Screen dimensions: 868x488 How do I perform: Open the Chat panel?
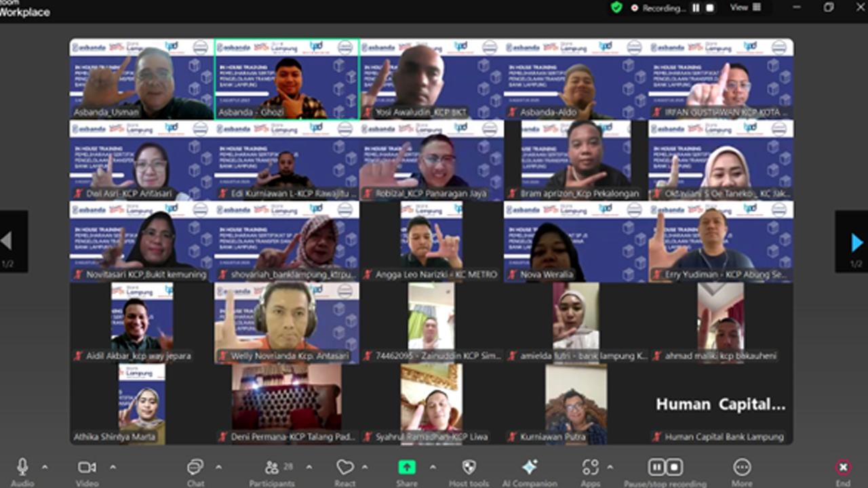tap(195, 467)
